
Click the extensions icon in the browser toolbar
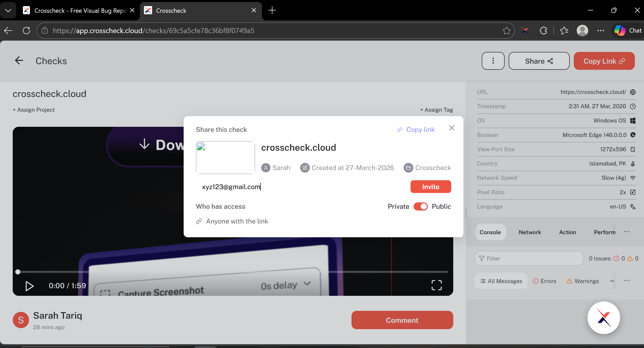[x=543, y=30]
